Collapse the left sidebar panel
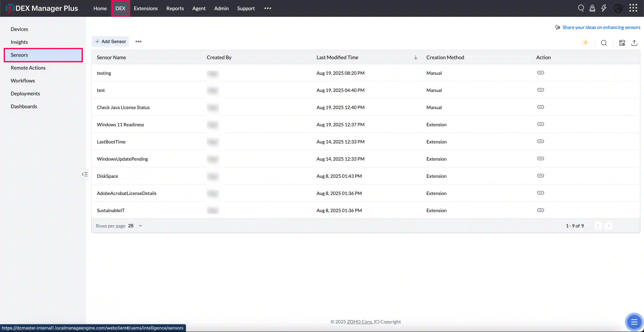 pos(85,174)
